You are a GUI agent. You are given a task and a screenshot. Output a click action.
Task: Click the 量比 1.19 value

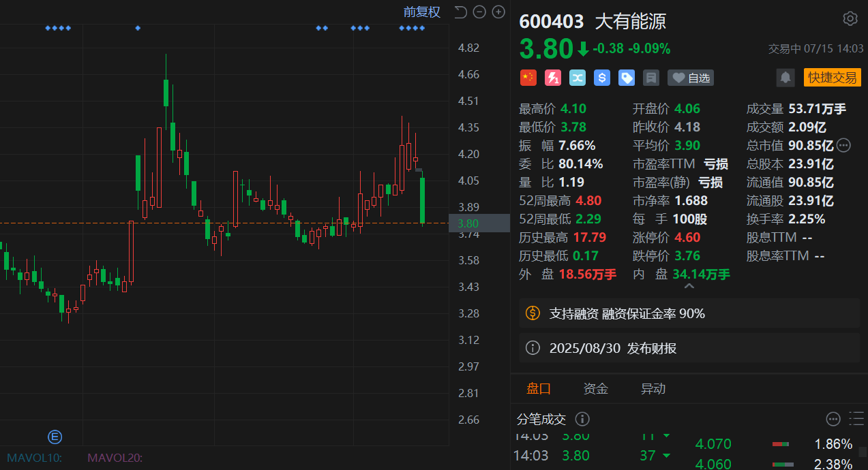point(571,182)
